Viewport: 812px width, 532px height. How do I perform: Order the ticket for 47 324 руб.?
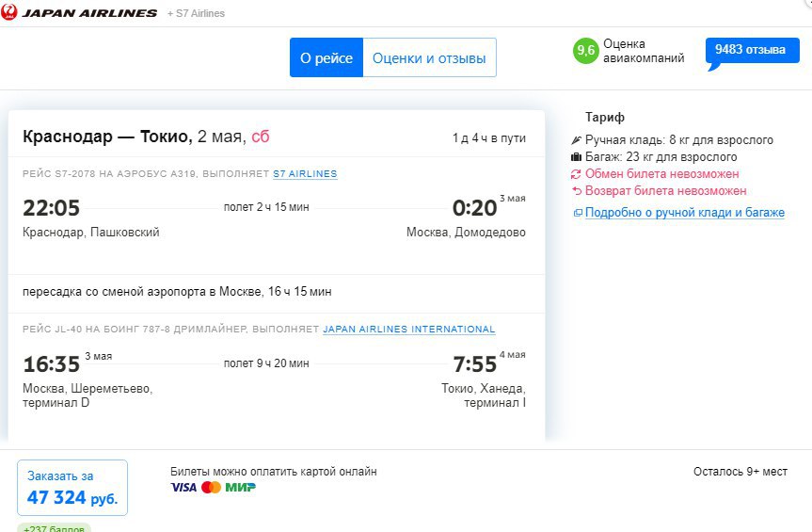72,488
